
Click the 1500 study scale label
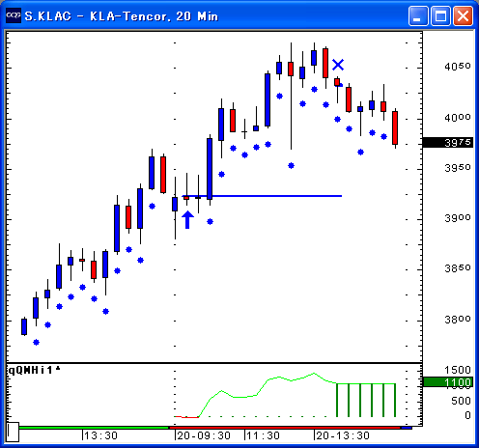(458, 370)
